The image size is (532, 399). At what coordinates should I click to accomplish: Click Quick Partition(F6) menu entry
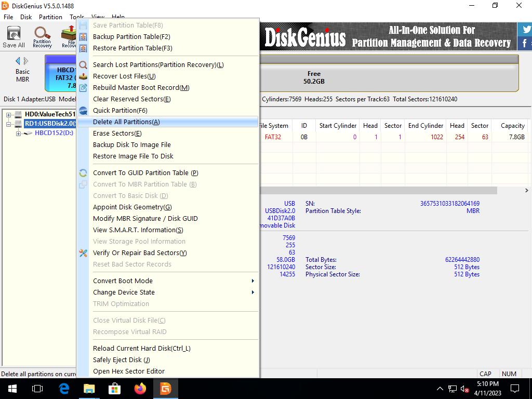pos(120,111)
